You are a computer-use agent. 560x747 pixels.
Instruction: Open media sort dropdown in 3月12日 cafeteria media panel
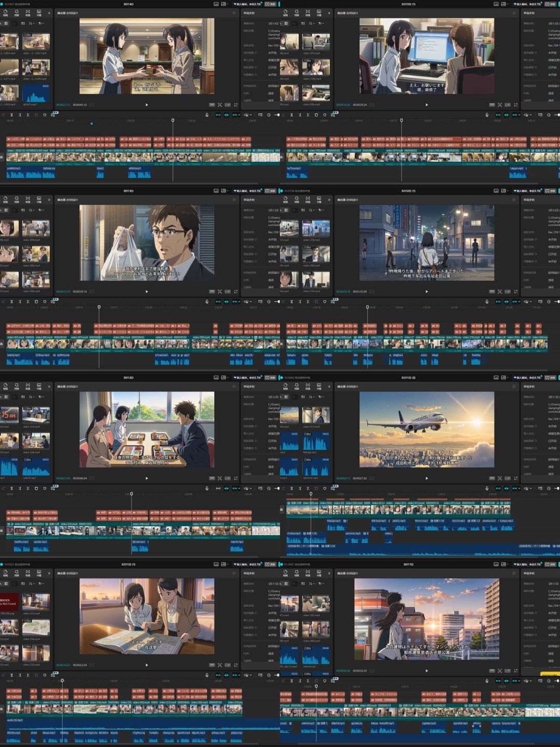coord(32,396)
